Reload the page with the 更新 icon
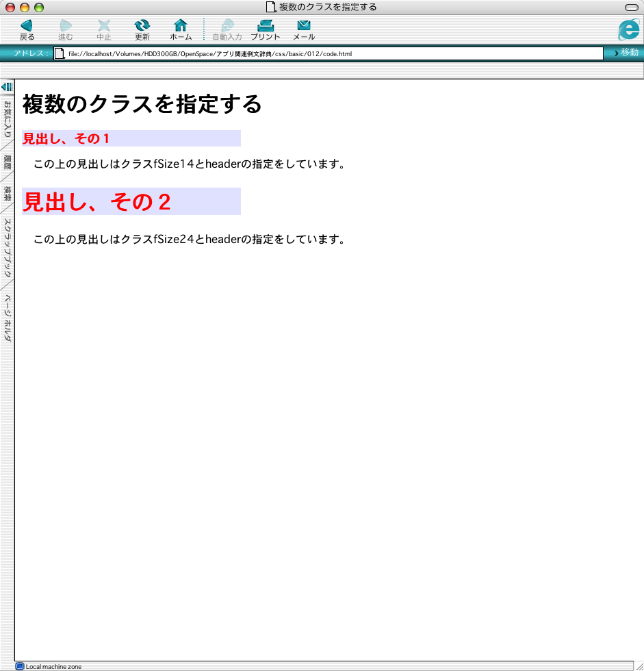The height and width of the screenshot is (671, 644). point(142,26)
